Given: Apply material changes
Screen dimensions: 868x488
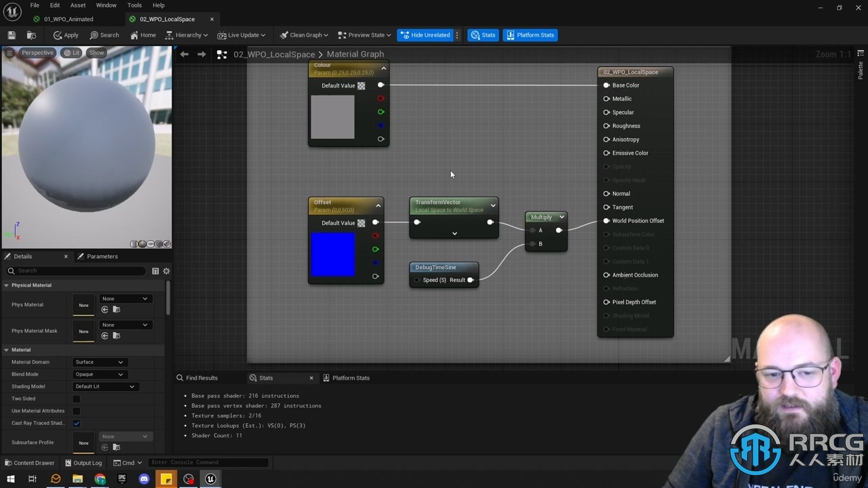Looking at the screenshot, I should click(66, 35).
